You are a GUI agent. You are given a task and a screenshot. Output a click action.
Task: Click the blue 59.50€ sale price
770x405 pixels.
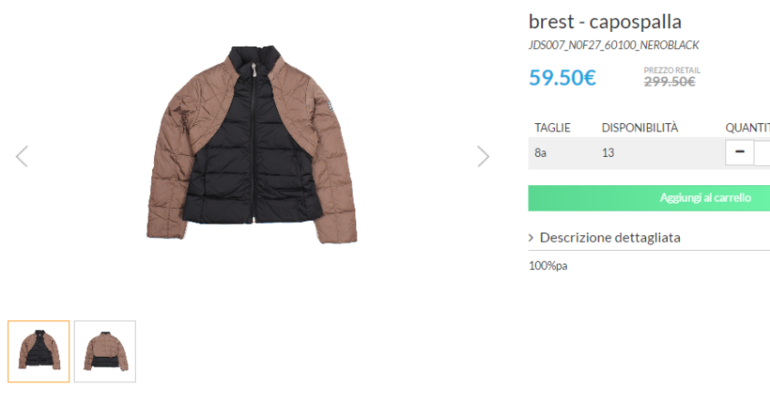click(x=562, y=77)
